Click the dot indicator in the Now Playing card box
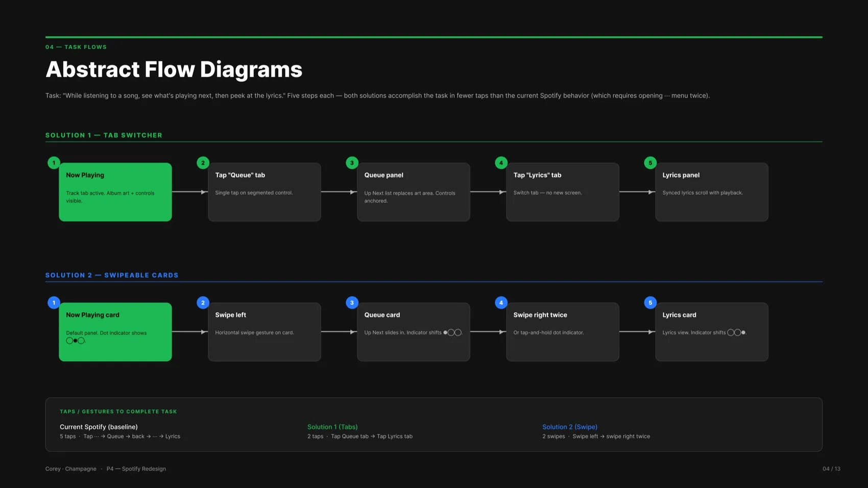 (x=75, y=340)
